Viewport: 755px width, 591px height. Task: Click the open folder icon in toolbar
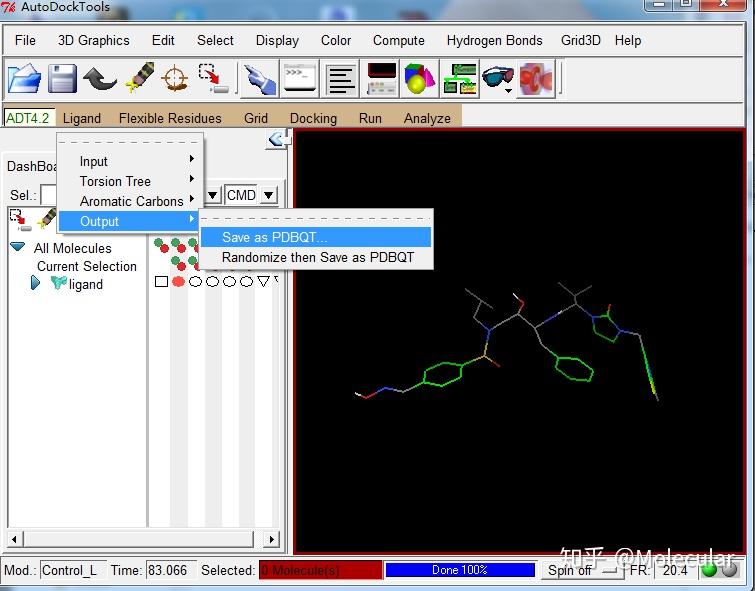[x=24, y=78]
